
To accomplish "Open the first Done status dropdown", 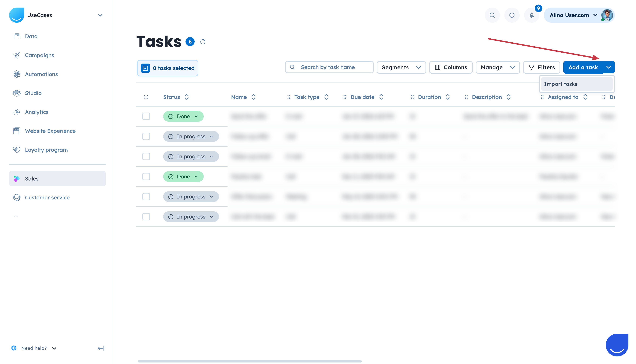I will [183, 117].
